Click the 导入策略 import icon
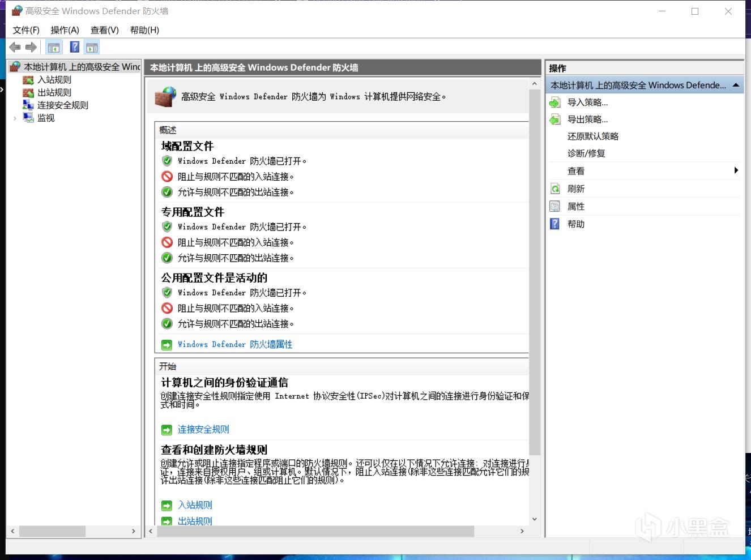This screenshot has width=751, height=560. click(x=555, y=102)
